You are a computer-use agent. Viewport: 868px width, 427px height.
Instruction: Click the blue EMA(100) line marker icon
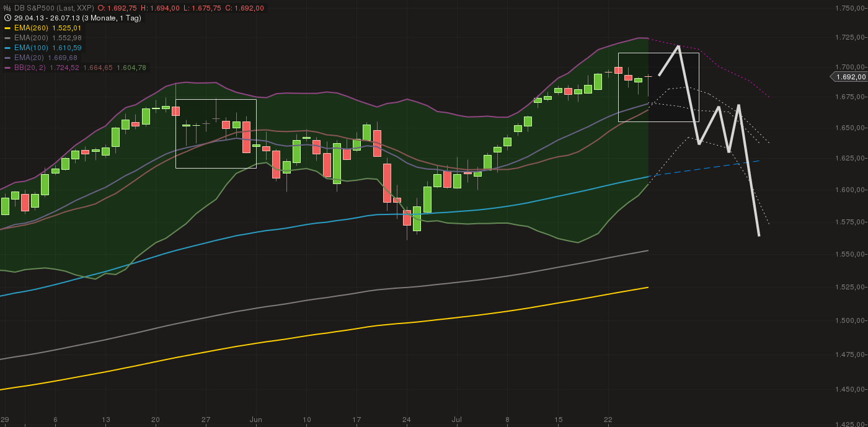7,48
